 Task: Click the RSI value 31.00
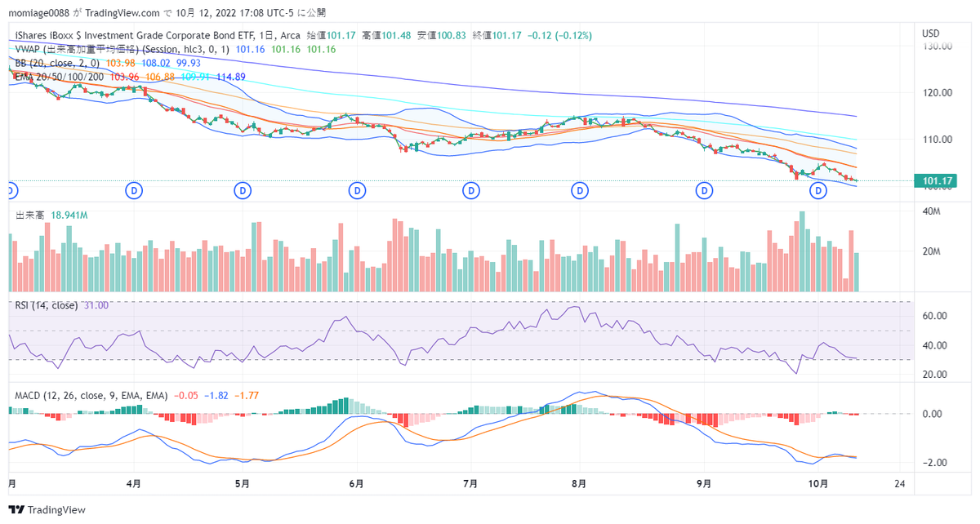96,305
